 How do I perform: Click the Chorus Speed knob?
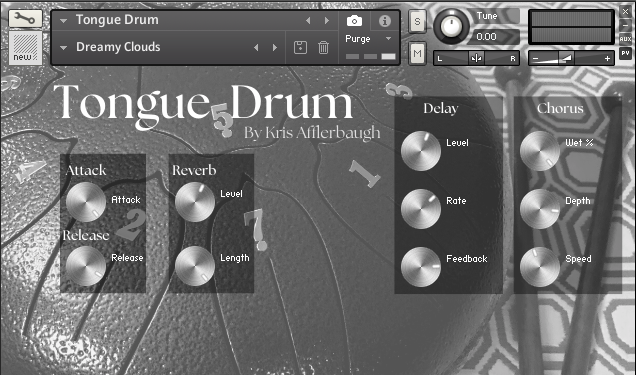point(540,267)
